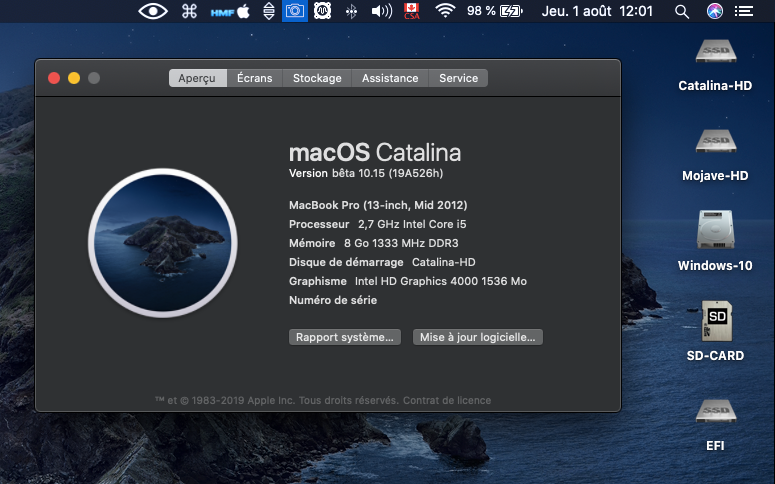Open the command-key menu bar icon

coord(189,11)
